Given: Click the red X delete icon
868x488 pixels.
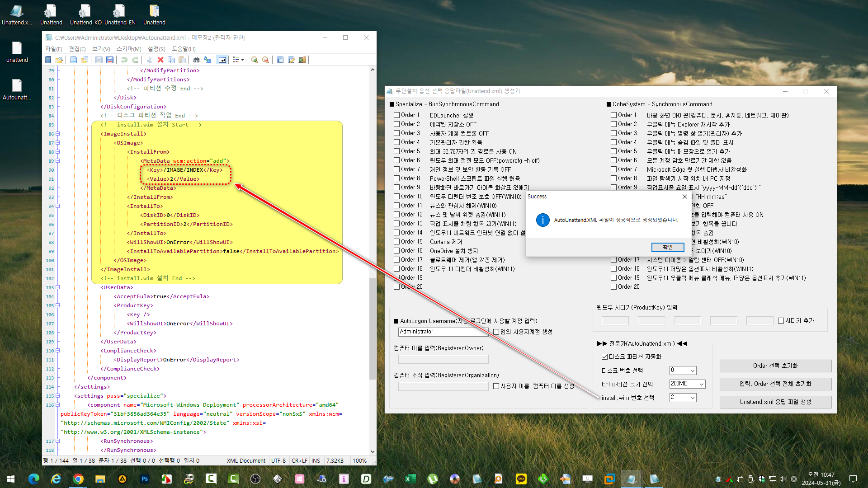Looking at the screenshot, I should click(160, 60).
